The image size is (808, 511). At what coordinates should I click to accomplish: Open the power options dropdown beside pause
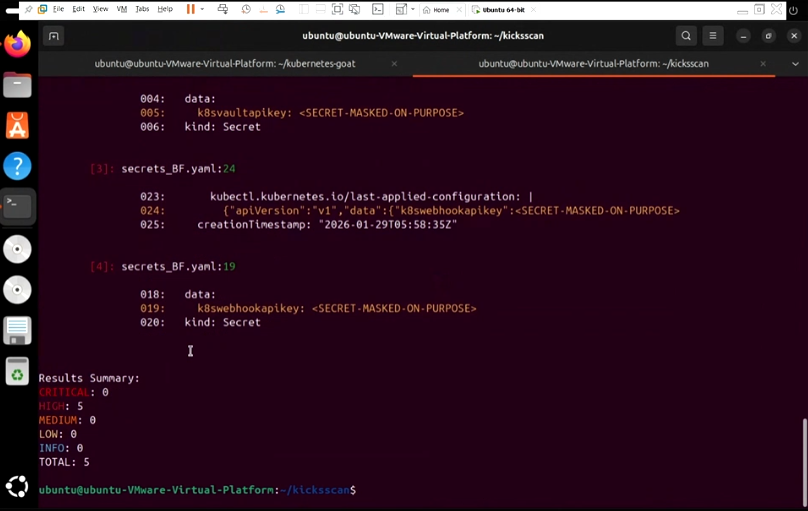point(202,9)
